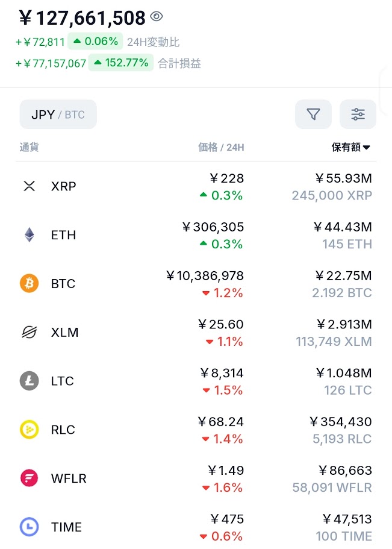Screen dimensions: 392x549
Task: Sort by 保有額 dropdown arrow
Action: point(367,148)
